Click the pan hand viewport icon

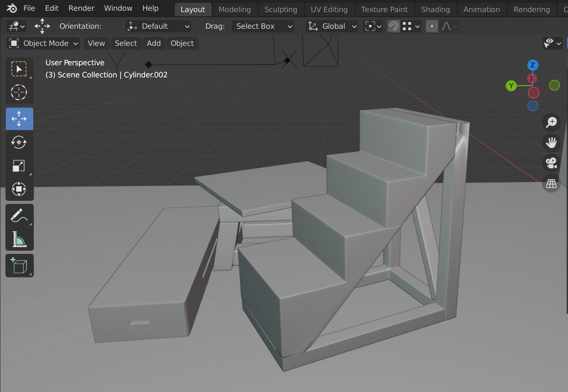click(551, 143)
